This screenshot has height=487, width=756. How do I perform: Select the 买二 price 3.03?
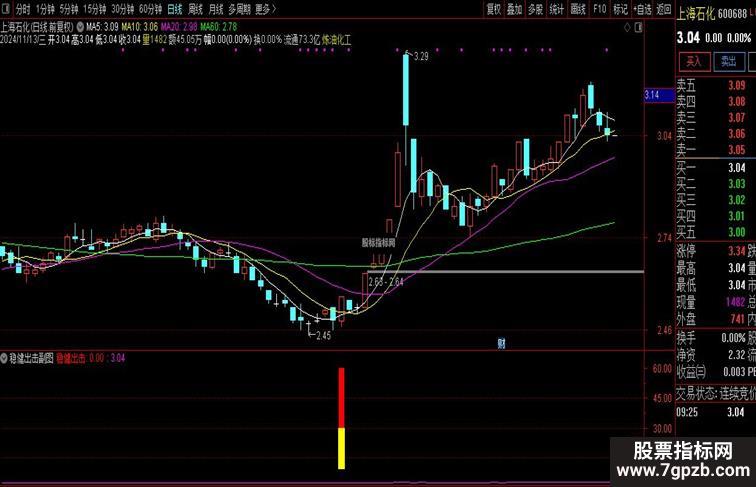pyautogui.click(x=736, y=184)
